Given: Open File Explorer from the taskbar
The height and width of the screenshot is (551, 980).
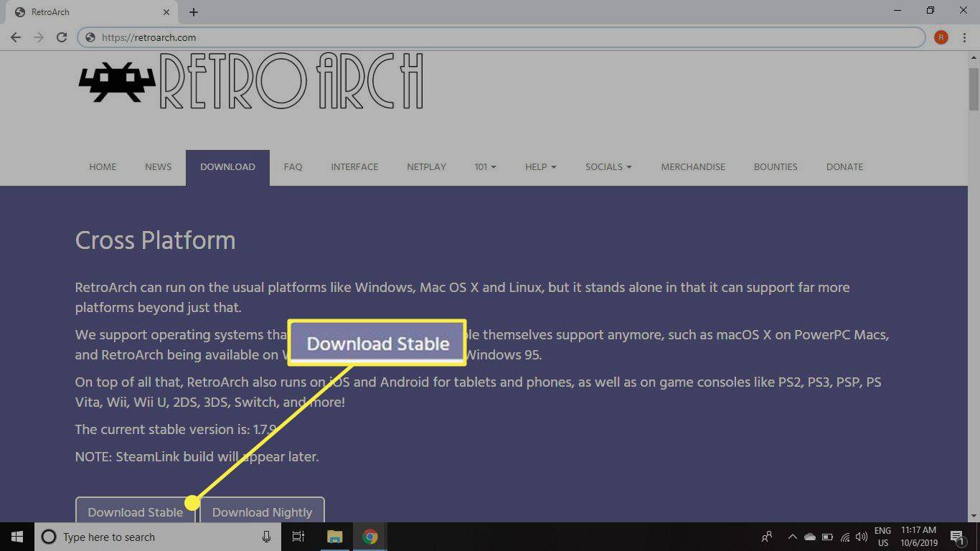Looking at the screenshot, I should pyautogui.click(x=334, y=537).
